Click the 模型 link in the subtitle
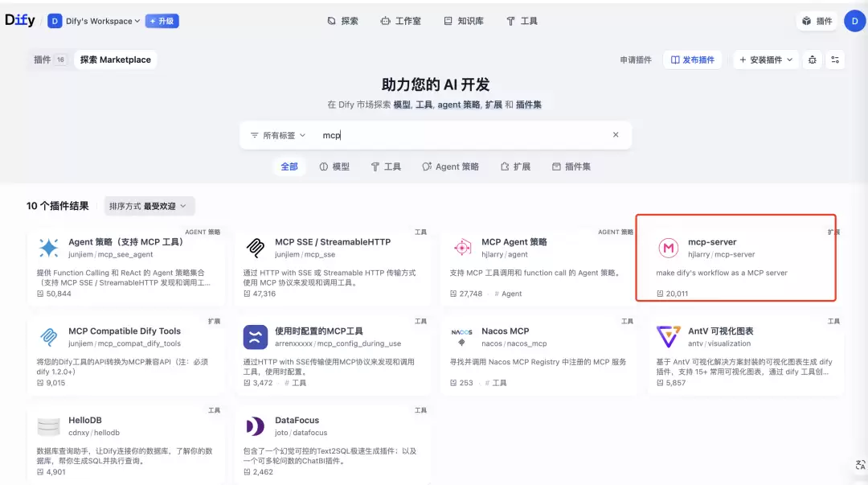 402,105
